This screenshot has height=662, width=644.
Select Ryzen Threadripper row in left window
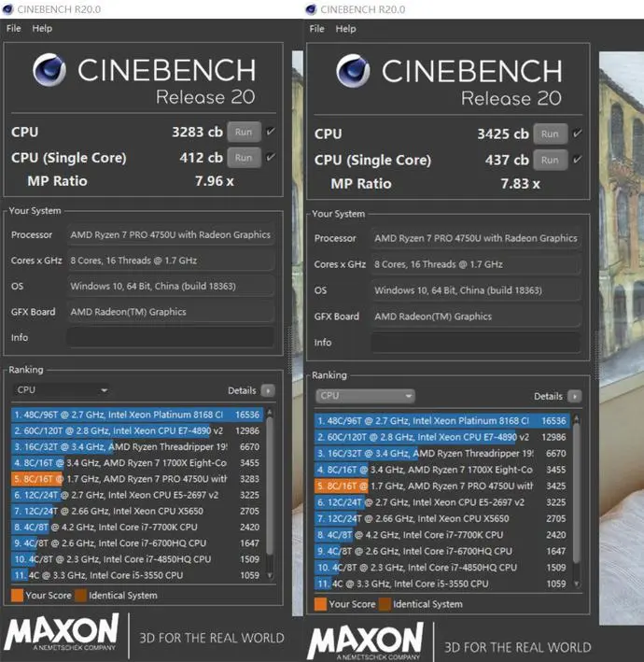[137, 446]
